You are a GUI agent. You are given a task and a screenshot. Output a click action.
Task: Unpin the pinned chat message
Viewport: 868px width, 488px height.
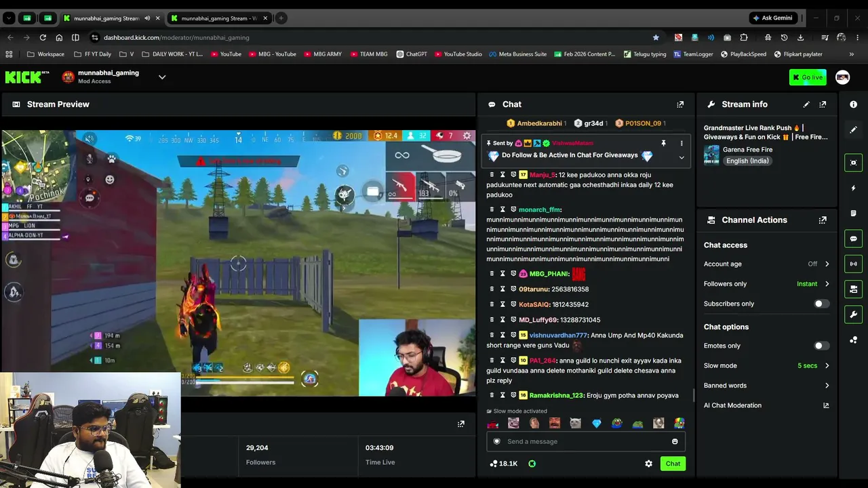pyautogui.click(x=663, y=144)
